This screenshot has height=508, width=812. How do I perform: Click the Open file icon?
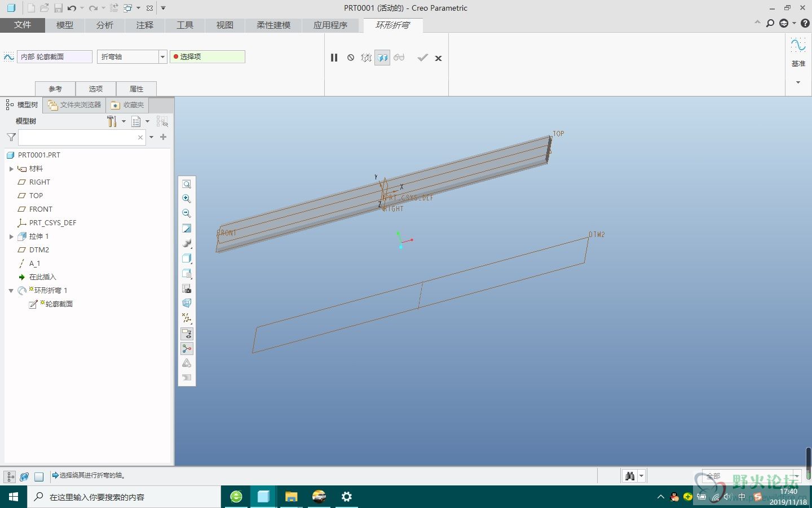[x=44, y=8]
